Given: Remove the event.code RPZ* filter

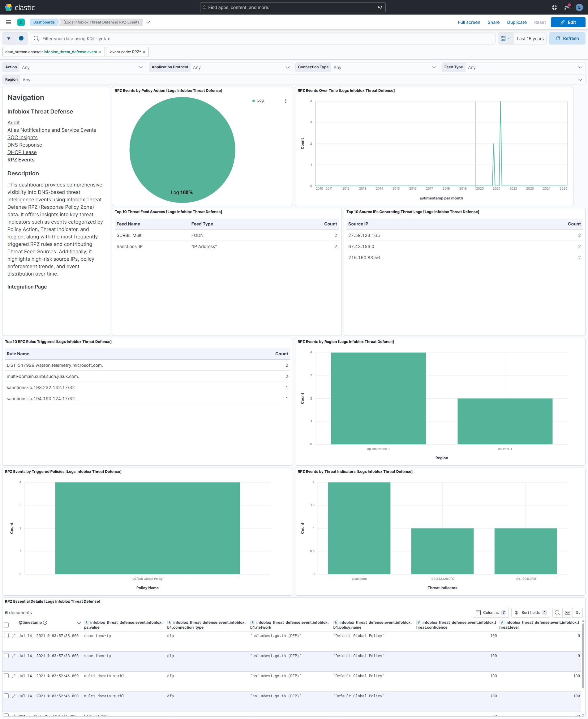Looking at the screenshot, I should point(144,52).
